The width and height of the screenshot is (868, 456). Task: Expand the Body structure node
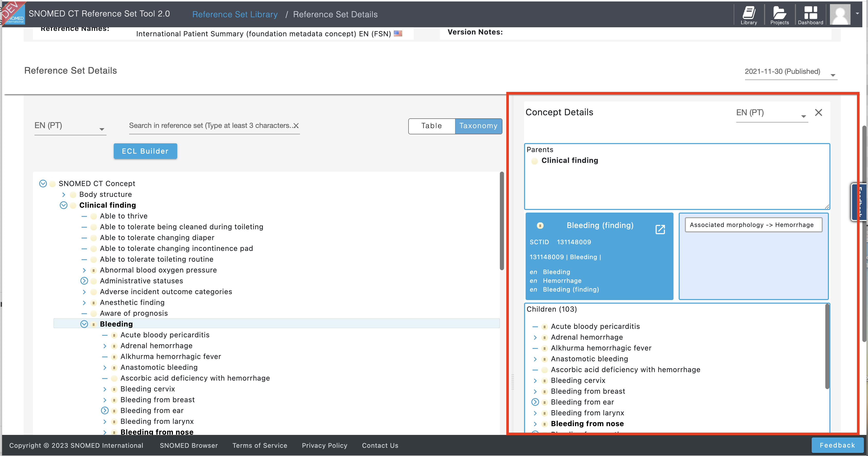coord(64,195)
